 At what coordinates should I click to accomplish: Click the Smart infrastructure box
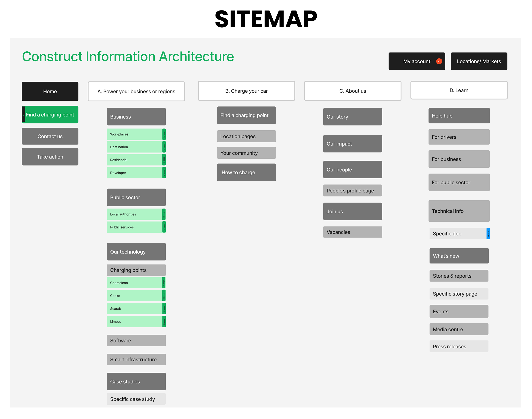coord(136,359)
